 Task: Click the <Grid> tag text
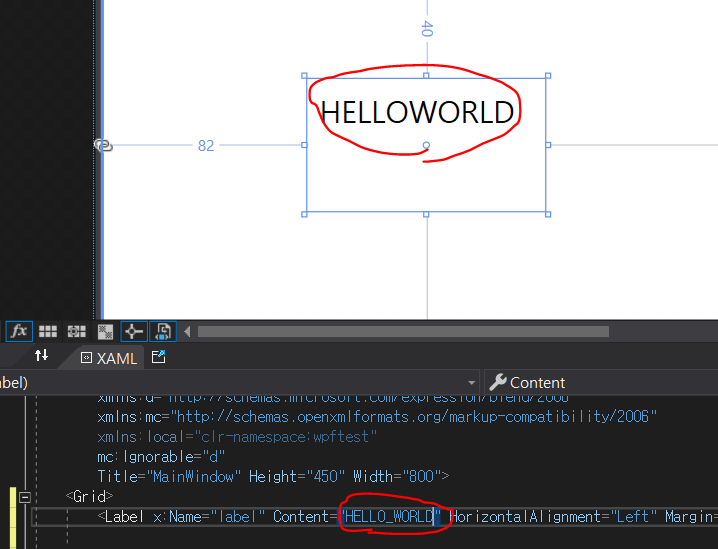click(x=89, y=497)
